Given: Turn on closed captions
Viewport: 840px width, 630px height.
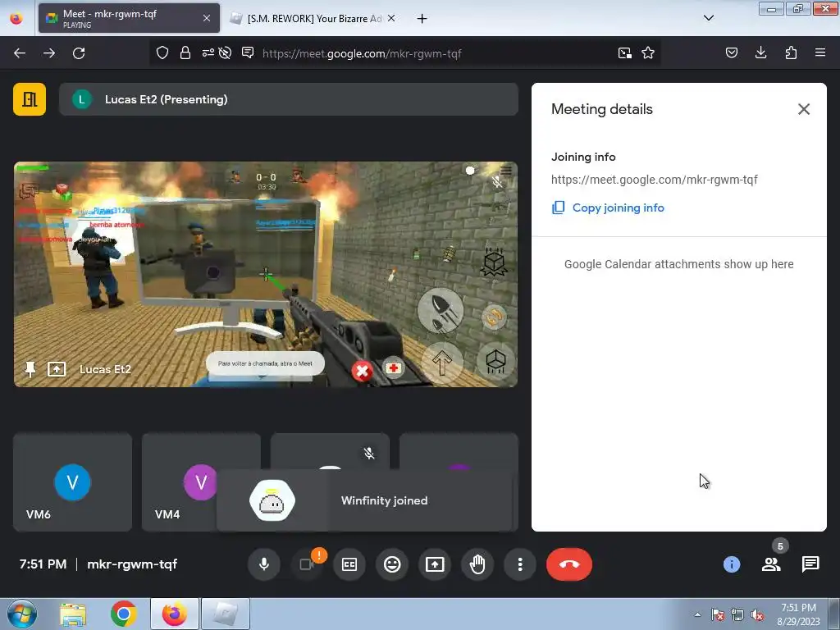Looking at the screenshot, I should (x=349, y=564).
